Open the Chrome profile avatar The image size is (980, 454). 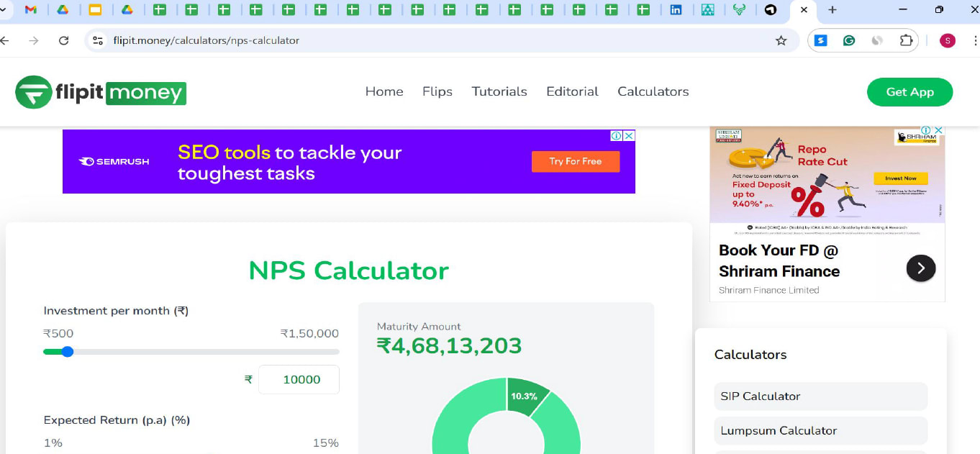click(947, 40)
